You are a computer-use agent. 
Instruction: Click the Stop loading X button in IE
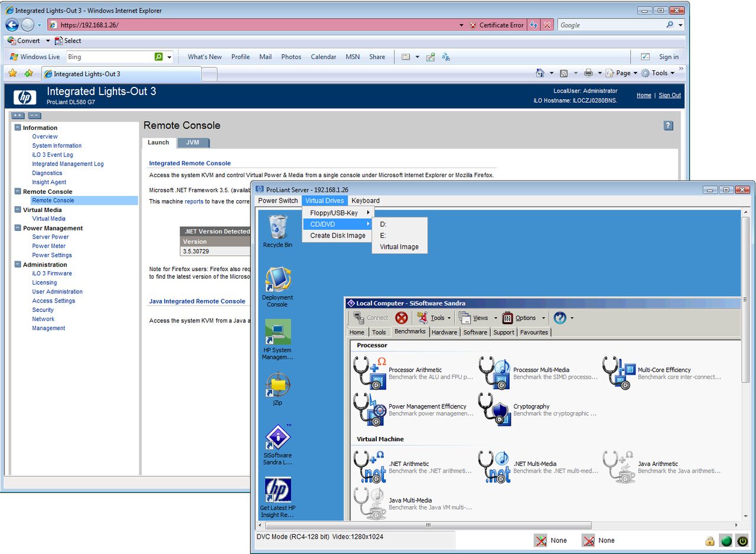[x=547, y=25]
